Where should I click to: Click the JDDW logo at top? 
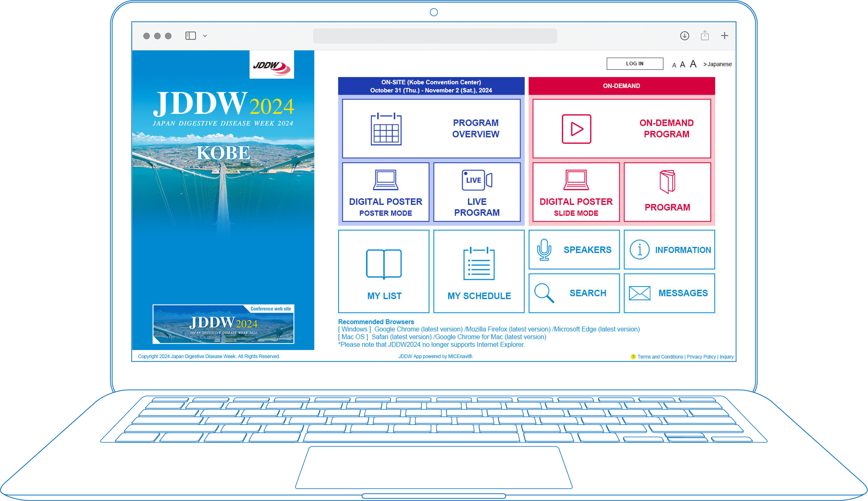tap(271, 65)
